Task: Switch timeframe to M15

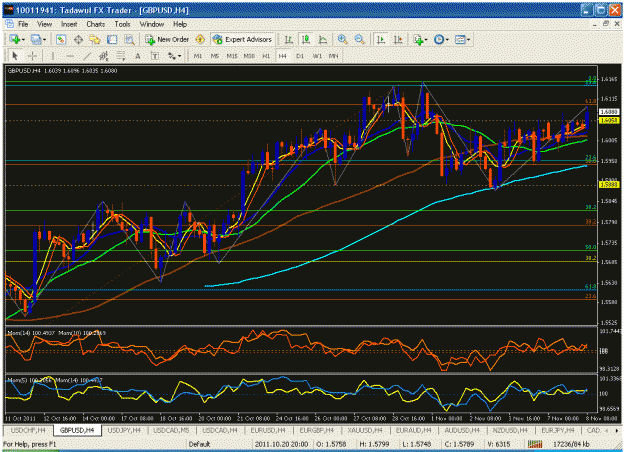Action: pos(232,56)
